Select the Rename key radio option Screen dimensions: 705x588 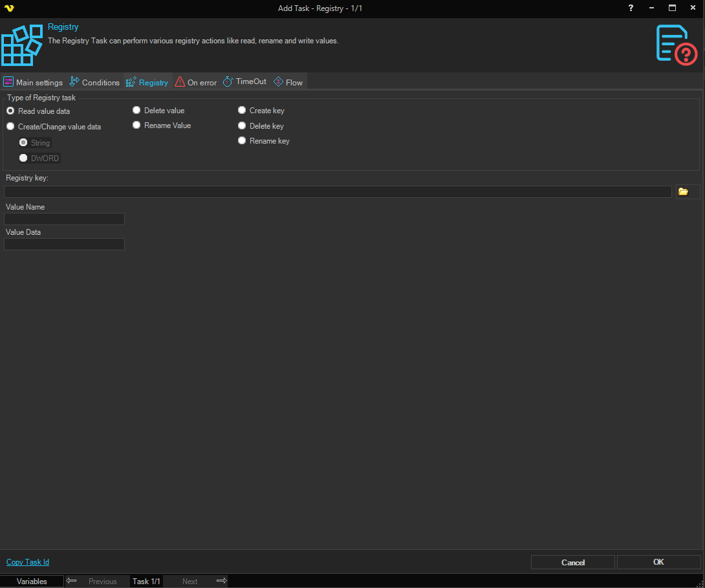tap(242, 141)
